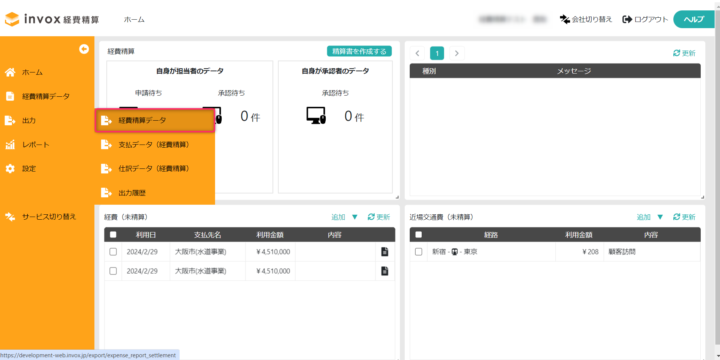
Task: Click the gear icon beside 設定
Action: click(x=10, y=169)
